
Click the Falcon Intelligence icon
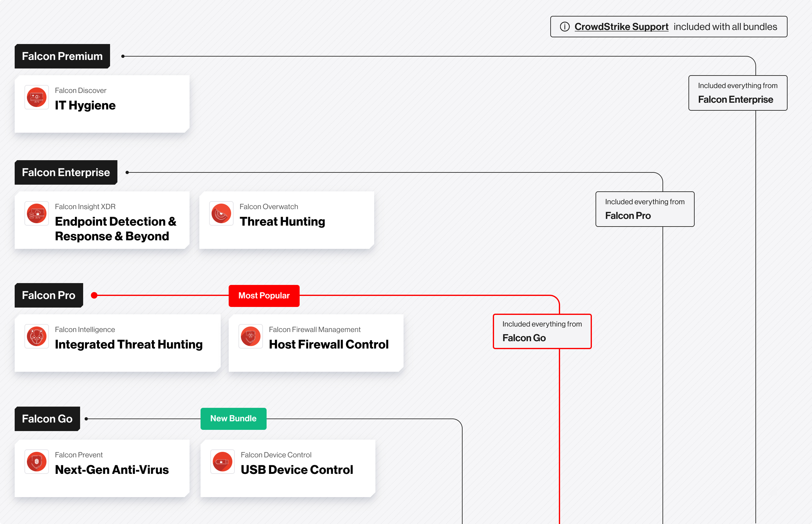[x=36, y=336]
